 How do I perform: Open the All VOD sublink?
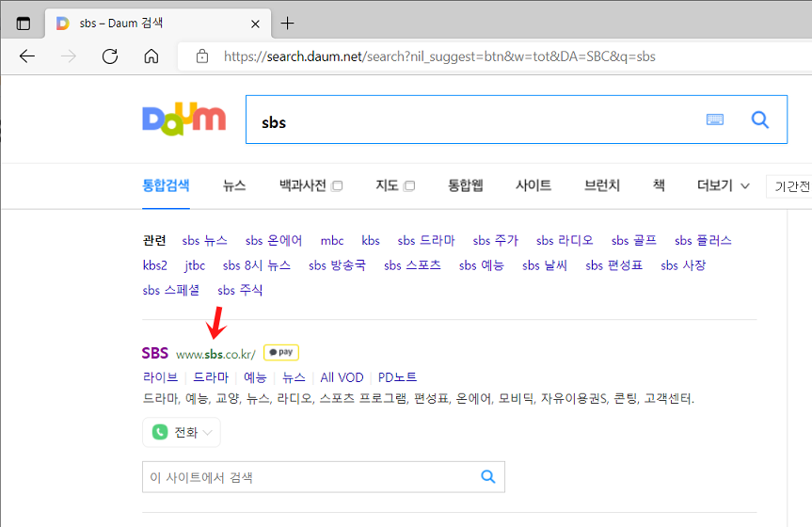[x=342, y=377]
